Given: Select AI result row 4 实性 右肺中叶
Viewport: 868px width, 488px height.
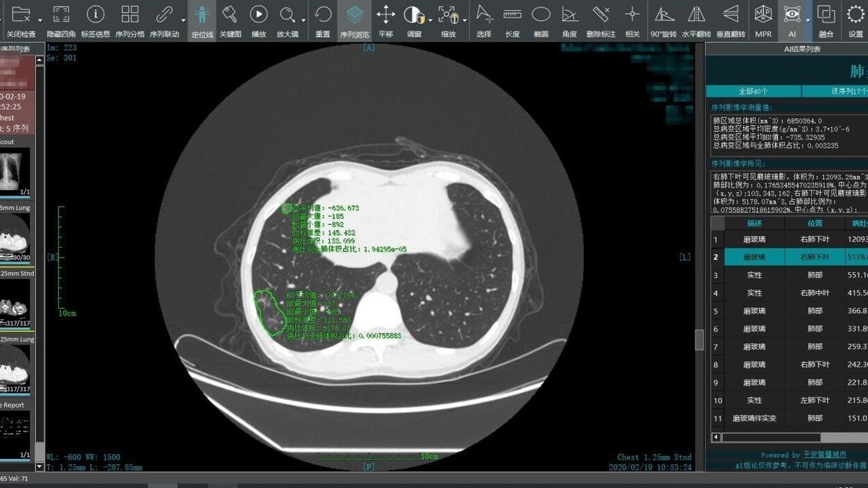Looking at the screenshot, I should [790, 293].
